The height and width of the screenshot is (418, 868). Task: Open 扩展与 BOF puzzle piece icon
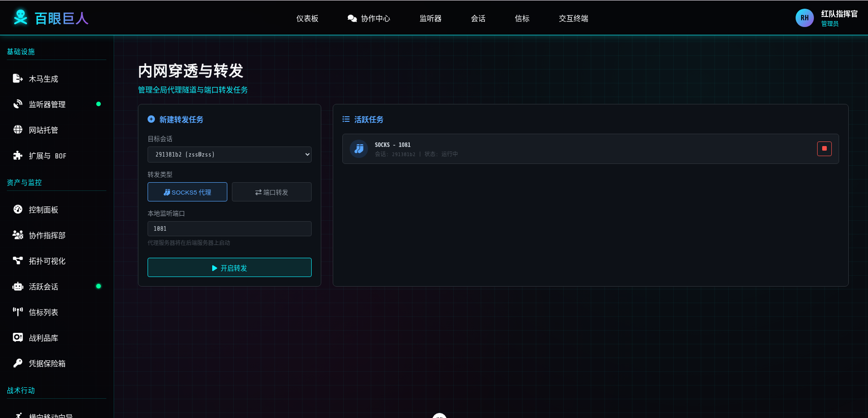coord(17,156)
